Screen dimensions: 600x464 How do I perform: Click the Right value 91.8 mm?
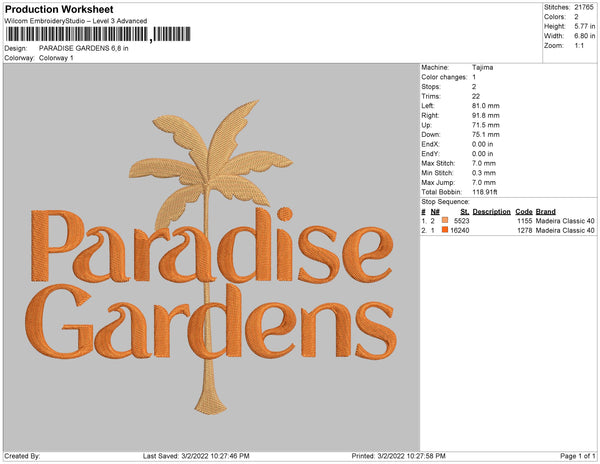tap(486, 116)
